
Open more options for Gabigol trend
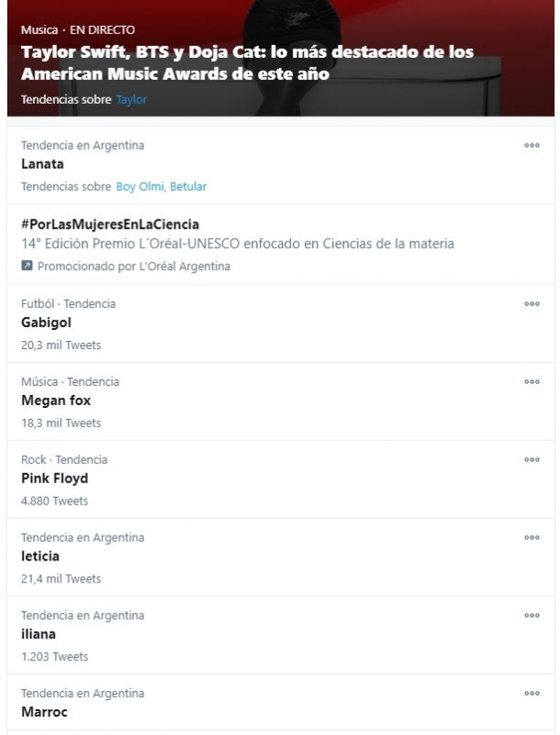pos(532,303)
